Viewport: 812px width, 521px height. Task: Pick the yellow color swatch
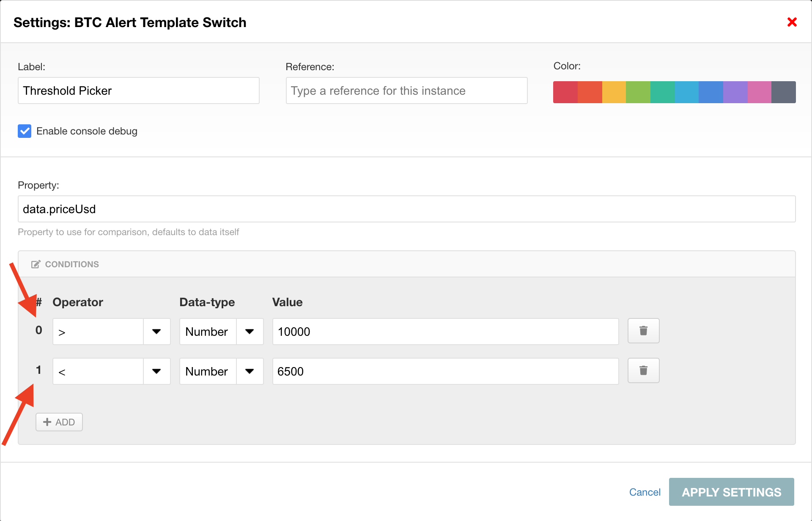click(614, 92)
